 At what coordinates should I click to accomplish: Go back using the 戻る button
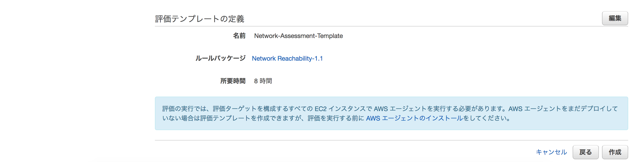click(586, 152)
